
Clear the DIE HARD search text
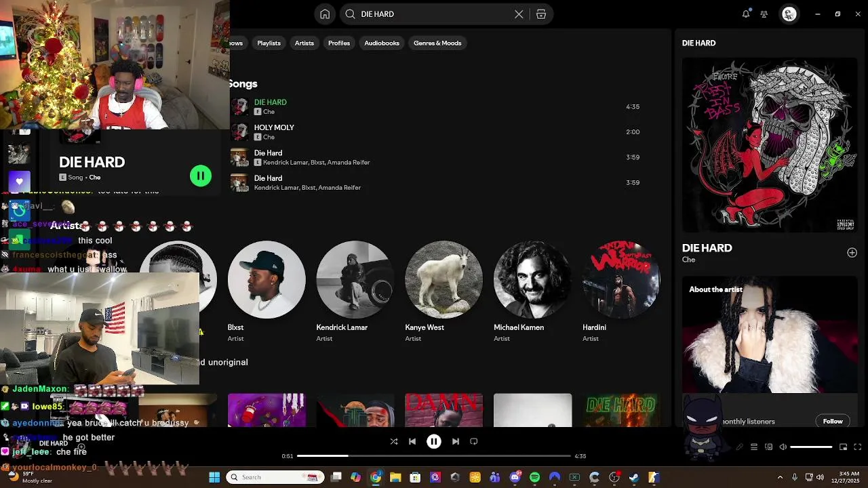(x=519, y=14)
